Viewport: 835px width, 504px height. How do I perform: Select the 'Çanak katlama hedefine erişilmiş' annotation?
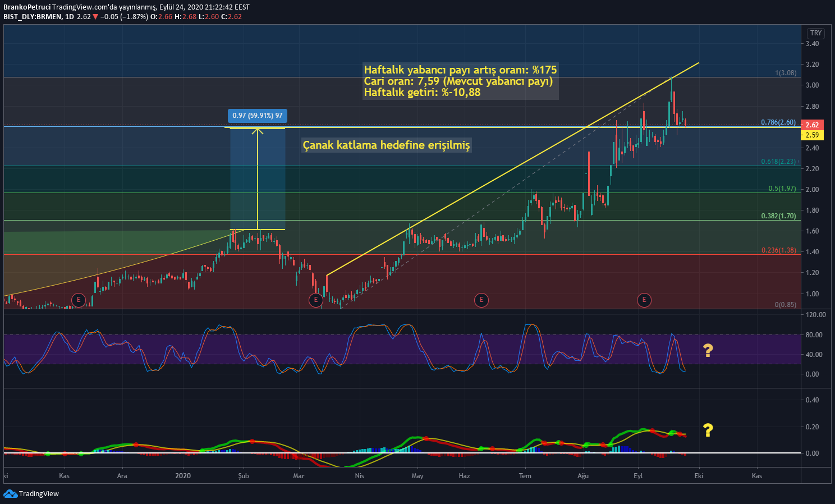click(386, 145)
